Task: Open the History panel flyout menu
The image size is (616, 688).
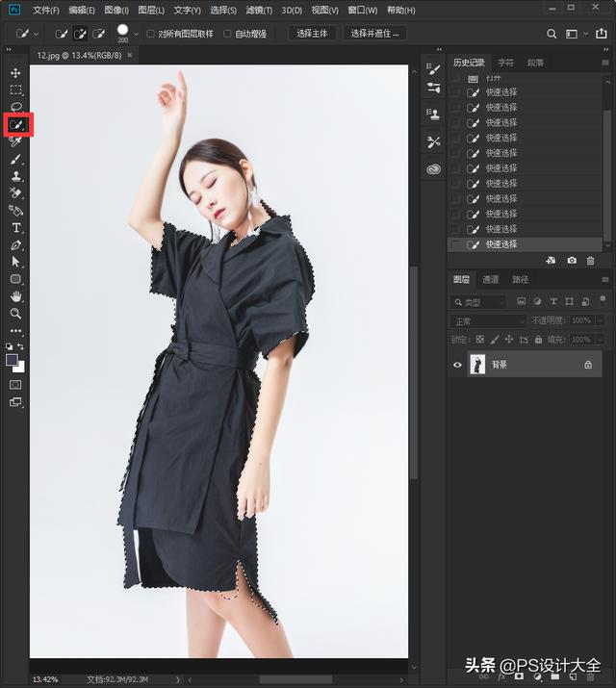Action: coord(605,63)
